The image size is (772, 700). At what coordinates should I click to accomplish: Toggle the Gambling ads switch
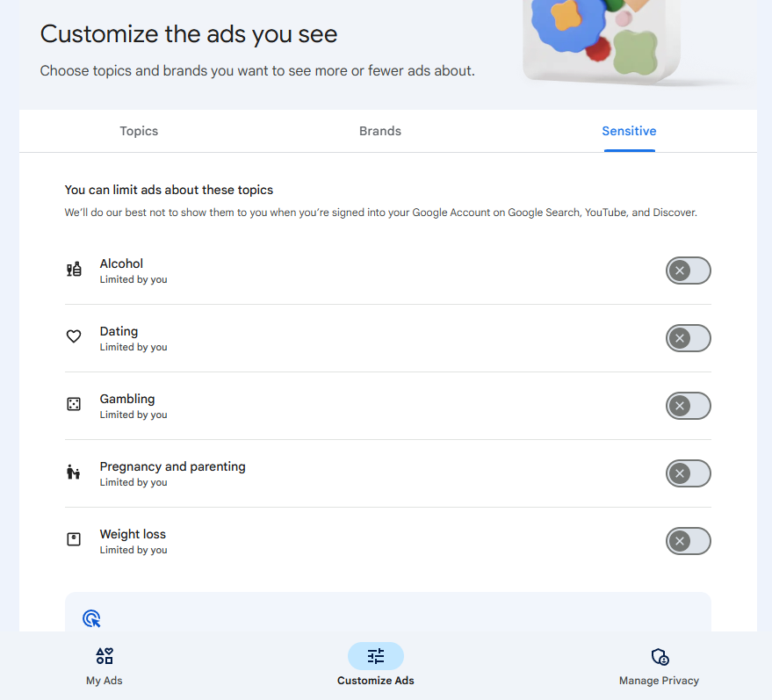688,406
